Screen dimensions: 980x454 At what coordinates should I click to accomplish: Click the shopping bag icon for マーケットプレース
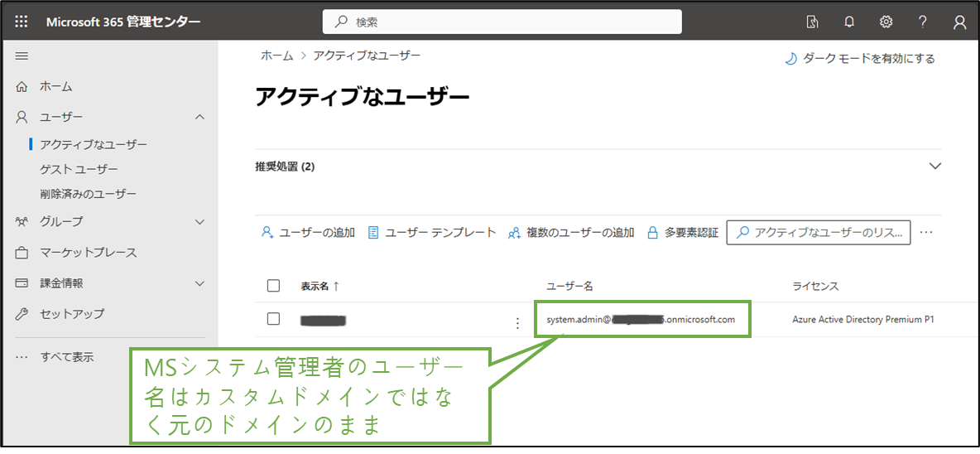coord(22,254)
